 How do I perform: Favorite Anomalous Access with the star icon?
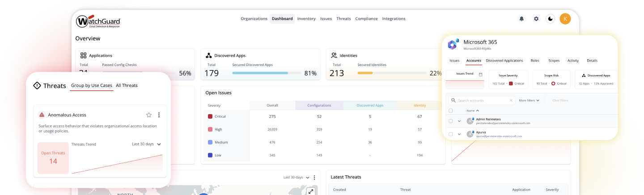point(149,115)
